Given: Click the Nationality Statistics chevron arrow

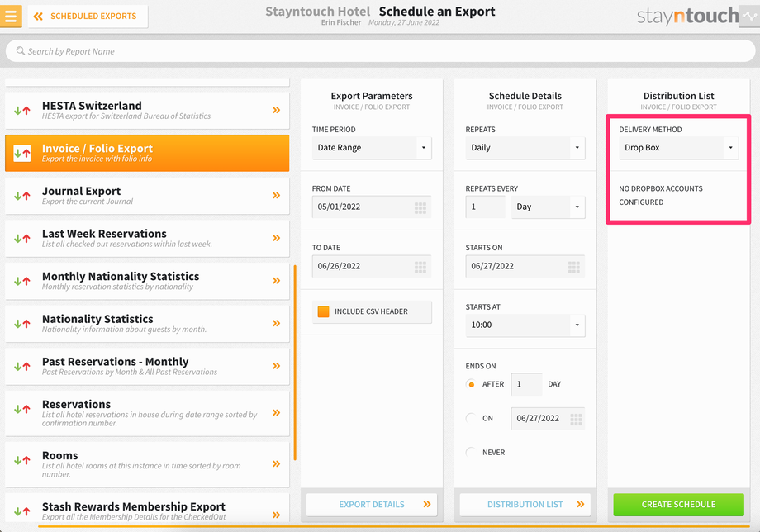Looking at the screenshot, I should pyautogui.click(x=276, y=323).
